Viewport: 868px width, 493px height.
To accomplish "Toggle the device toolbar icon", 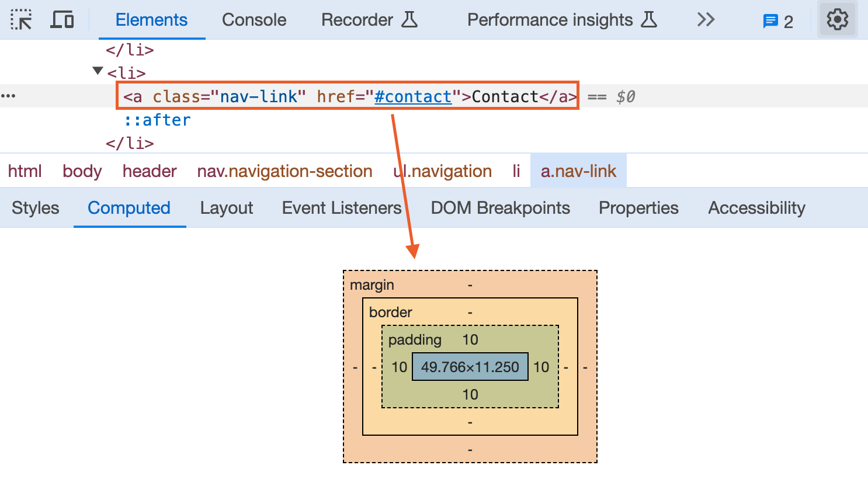I will (x=62, y=20).
